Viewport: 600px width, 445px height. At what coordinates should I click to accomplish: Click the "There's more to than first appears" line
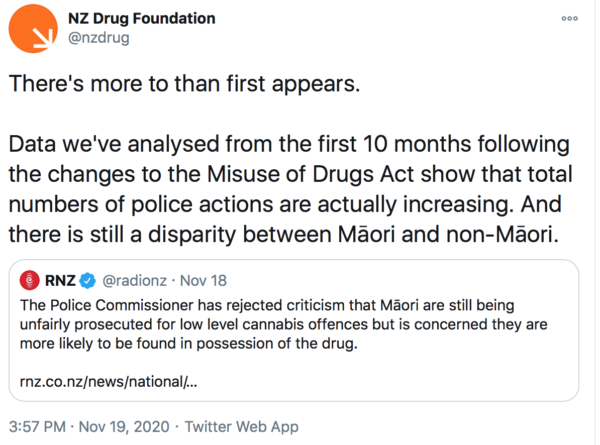coord(183,83)
